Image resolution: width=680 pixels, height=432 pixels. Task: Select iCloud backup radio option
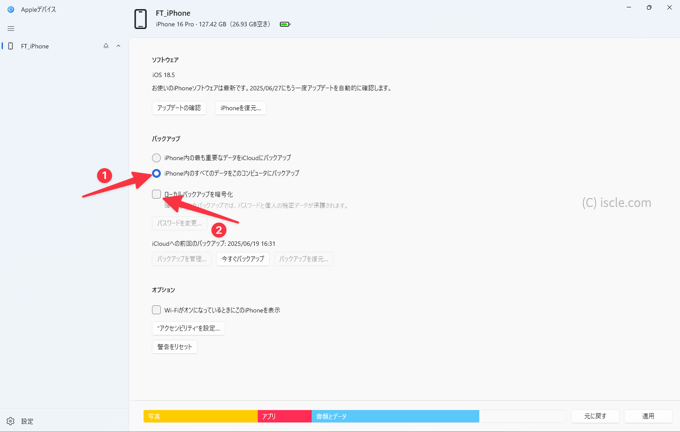[x=156, y=157]
